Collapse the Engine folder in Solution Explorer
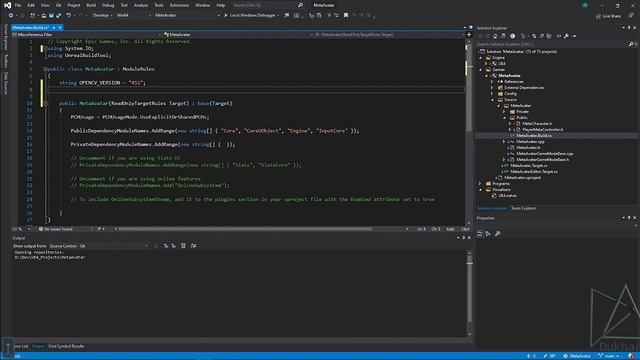Image resolution: width=640 pixels, height=360 pixels. [x=481, y=58]
